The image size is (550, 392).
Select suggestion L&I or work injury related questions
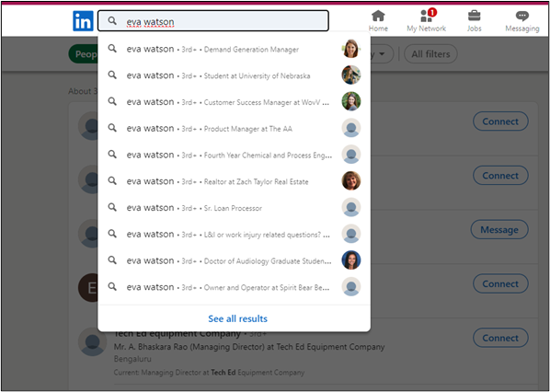point(234,234)
